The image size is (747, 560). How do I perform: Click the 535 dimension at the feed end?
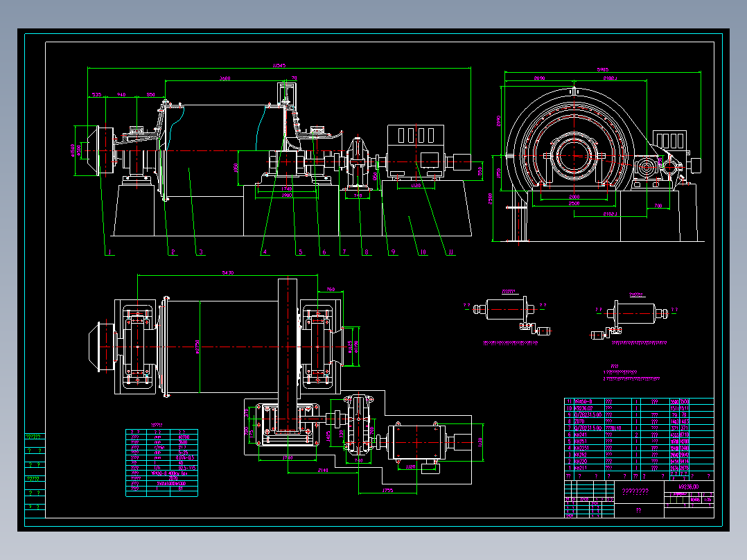click(96, 95)
